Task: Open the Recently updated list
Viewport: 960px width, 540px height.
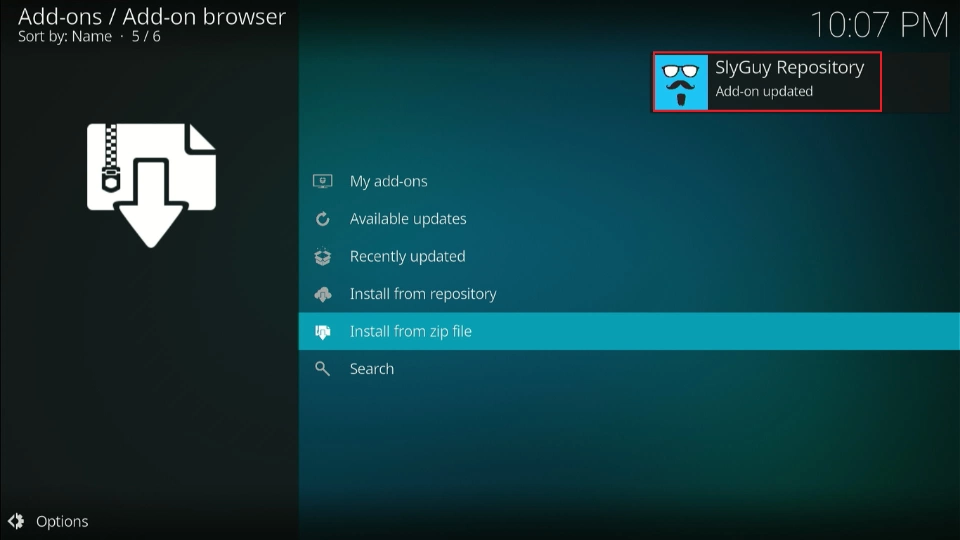Action: tap(407, 257)
